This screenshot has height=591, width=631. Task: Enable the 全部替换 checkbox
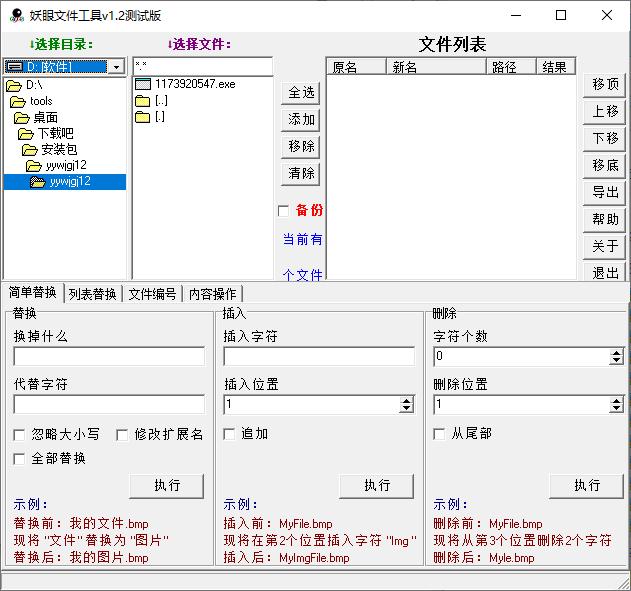pos(19,459)
